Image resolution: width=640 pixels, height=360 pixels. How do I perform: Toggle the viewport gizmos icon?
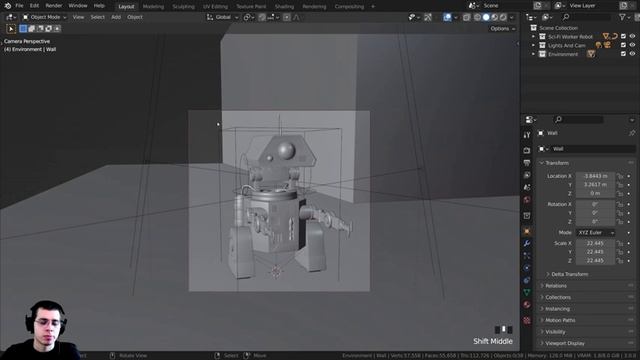coord(428,17)
